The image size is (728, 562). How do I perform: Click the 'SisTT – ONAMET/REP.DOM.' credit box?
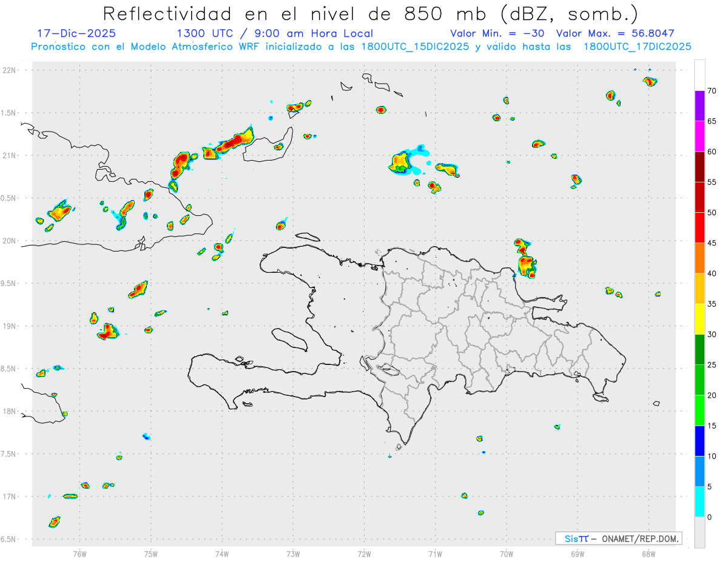[x=619, y=538]
